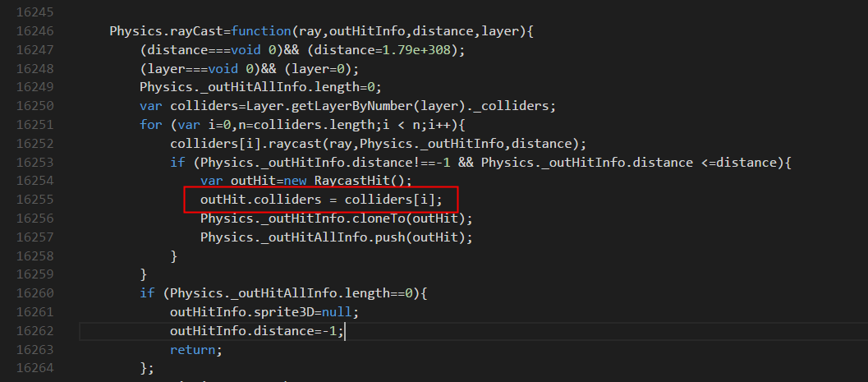This screenshot has width=868, height=382.
Task: Click the if keyword on line 16253
Action: (x=177, y=162)
